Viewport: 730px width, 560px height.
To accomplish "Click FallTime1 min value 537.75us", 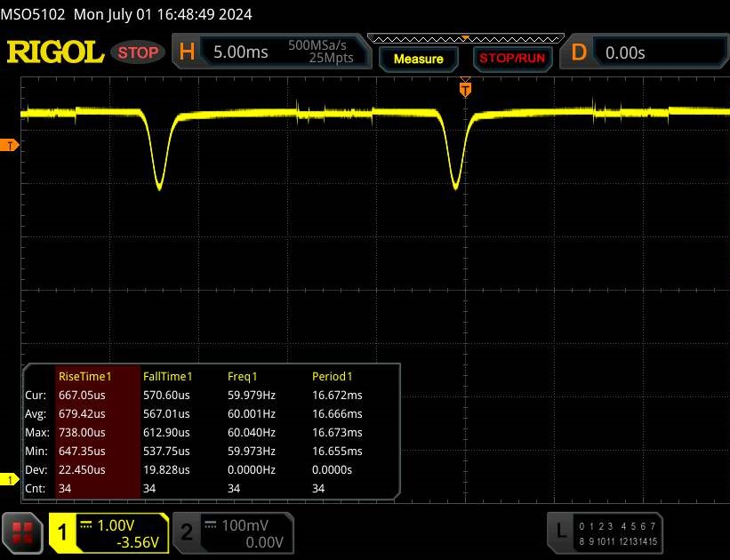I will coord(166,451).
